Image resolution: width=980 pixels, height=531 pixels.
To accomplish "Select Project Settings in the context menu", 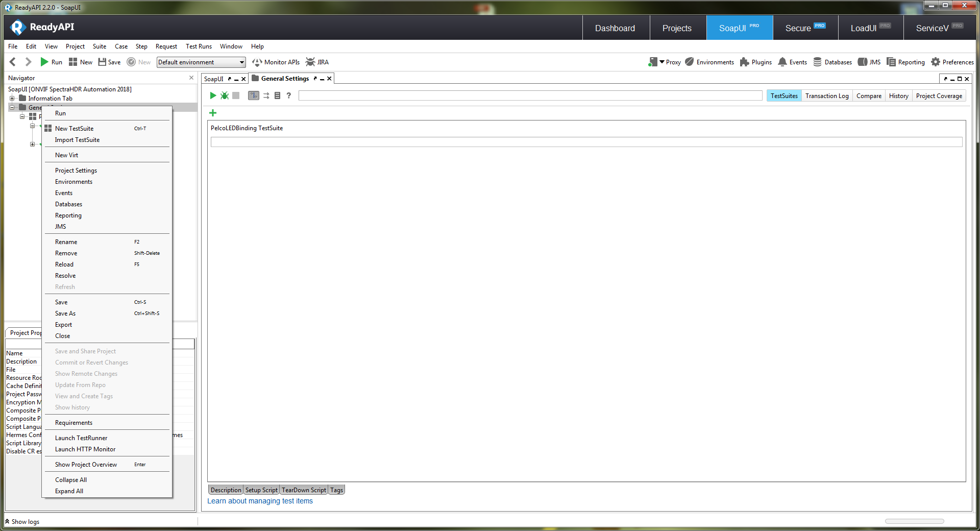I will pos(107,171).
